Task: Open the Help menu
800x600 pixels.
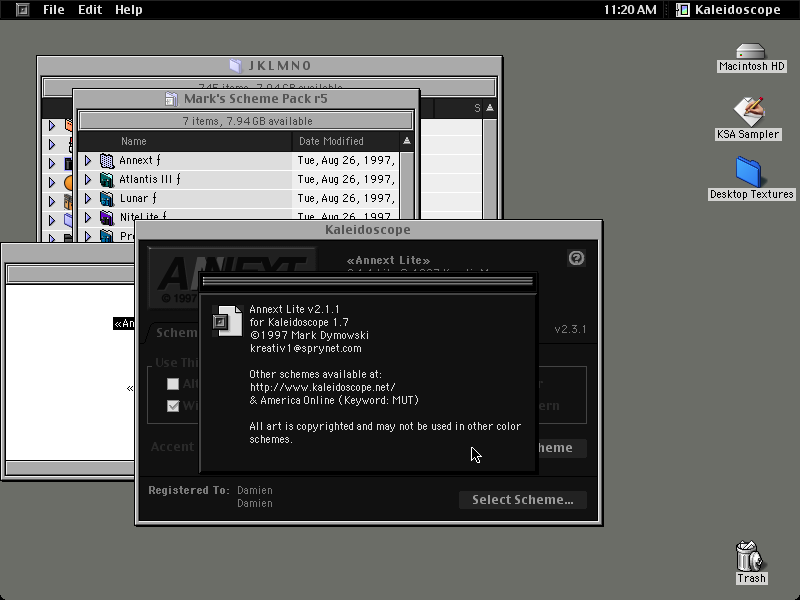Action: 129,10
